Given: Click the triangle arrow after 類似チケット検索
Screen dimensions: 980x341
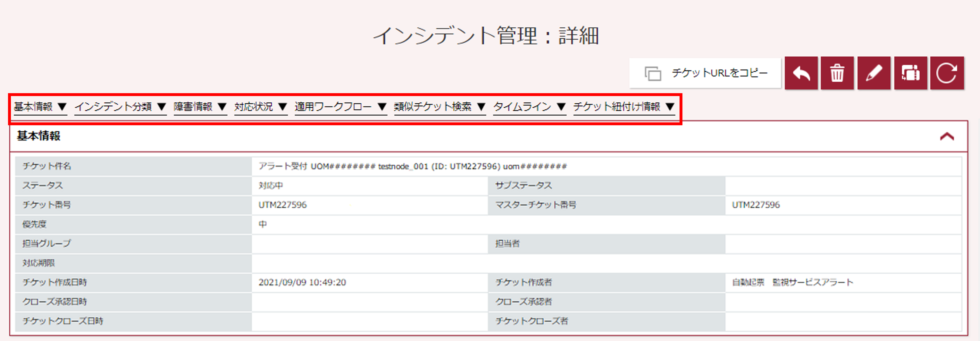Looking at the screenshot, I should point(481,107).
